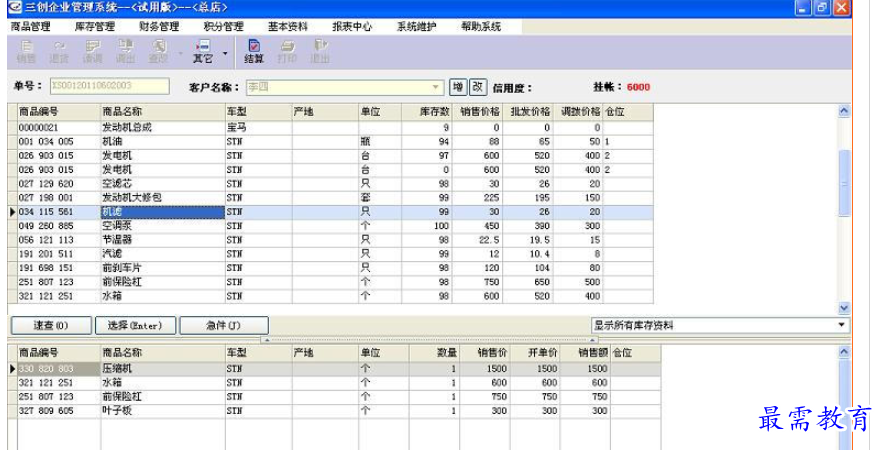Click the 速查 (O) button
Screen dimensions: 880x450
point(51,325)
